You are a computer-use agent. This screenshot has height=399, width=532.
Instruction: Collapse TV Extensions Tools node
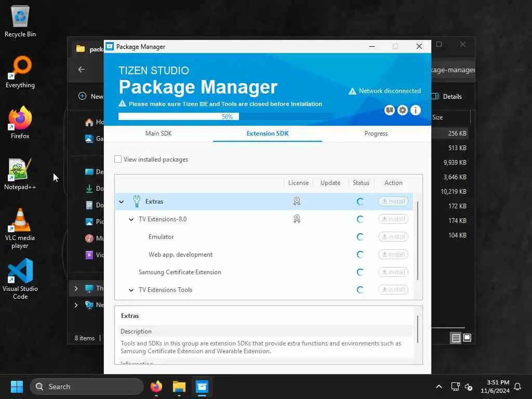pyautogui.click(x=131, y=290)
